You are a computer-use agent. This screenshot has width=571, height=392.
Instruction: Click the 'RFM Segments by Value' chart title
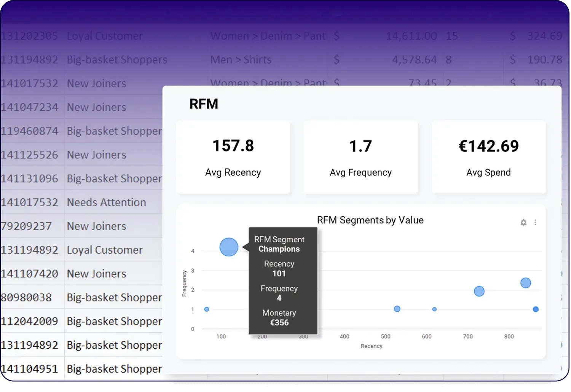[370, 220]
